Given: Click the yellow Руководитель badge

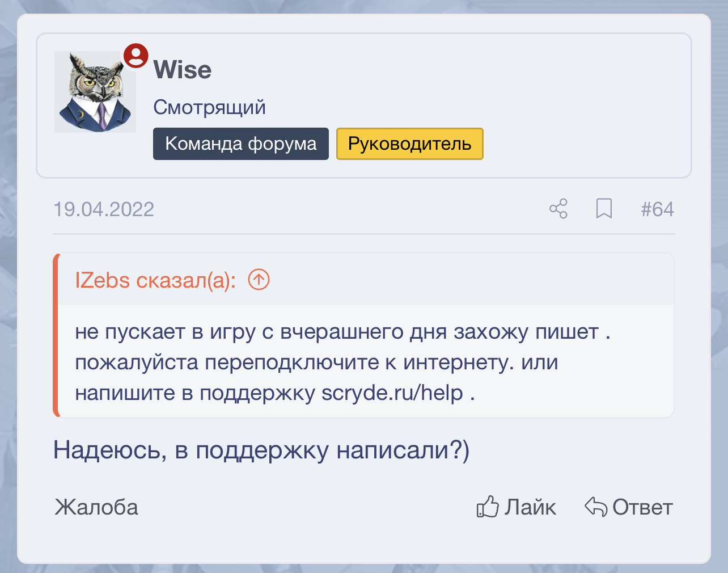Looking at the screenshot, I should click(409, 144).
